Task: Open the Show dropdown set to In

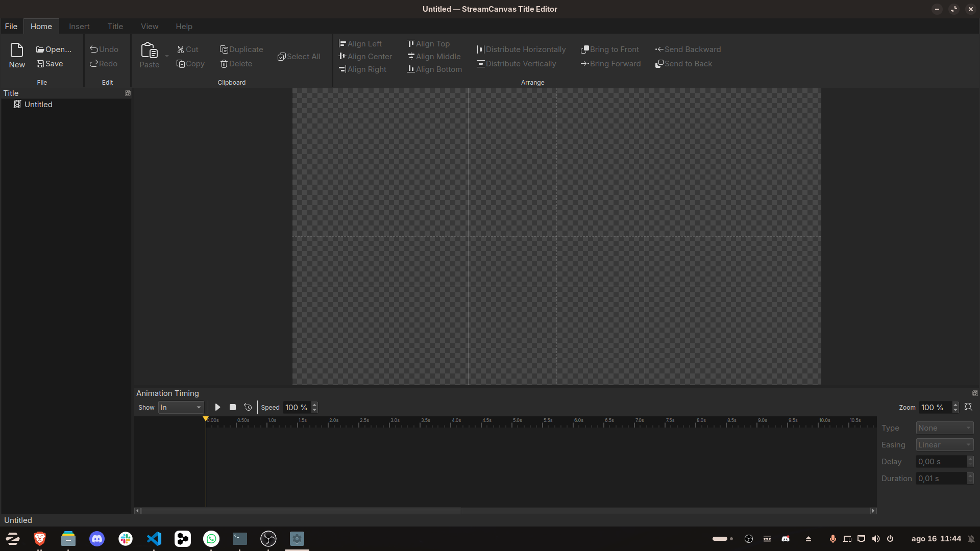Action: (181, 408)
